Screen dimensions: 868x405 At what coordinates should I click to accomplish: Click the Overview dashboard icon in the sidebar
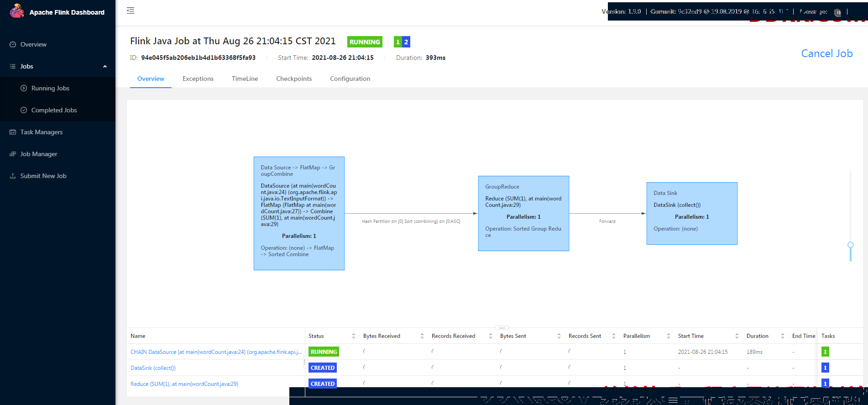tap(13, 44)
